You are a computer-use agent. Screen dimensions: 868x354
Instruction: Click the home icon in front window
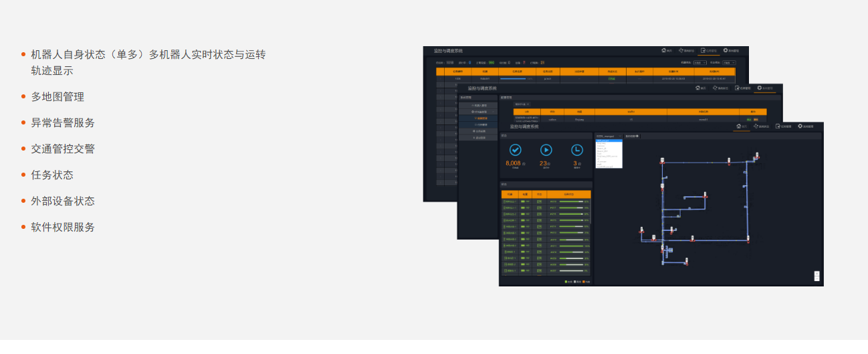739,126
